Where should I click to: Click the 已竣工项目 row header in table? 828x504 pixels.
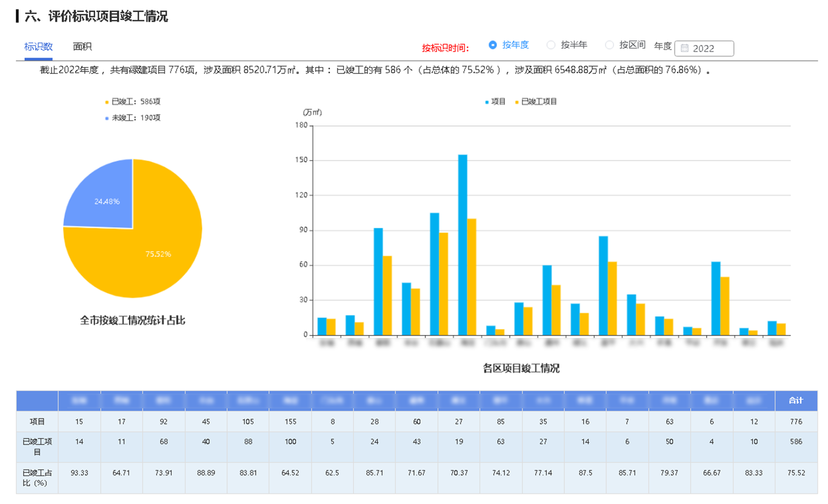tap(37, 446)
